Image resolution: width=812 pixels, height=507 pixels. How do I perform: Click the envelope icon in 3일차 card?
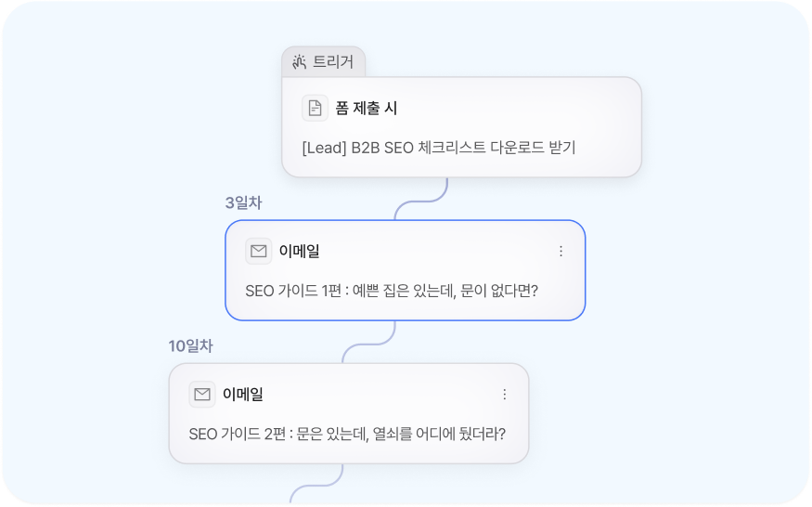258,251
